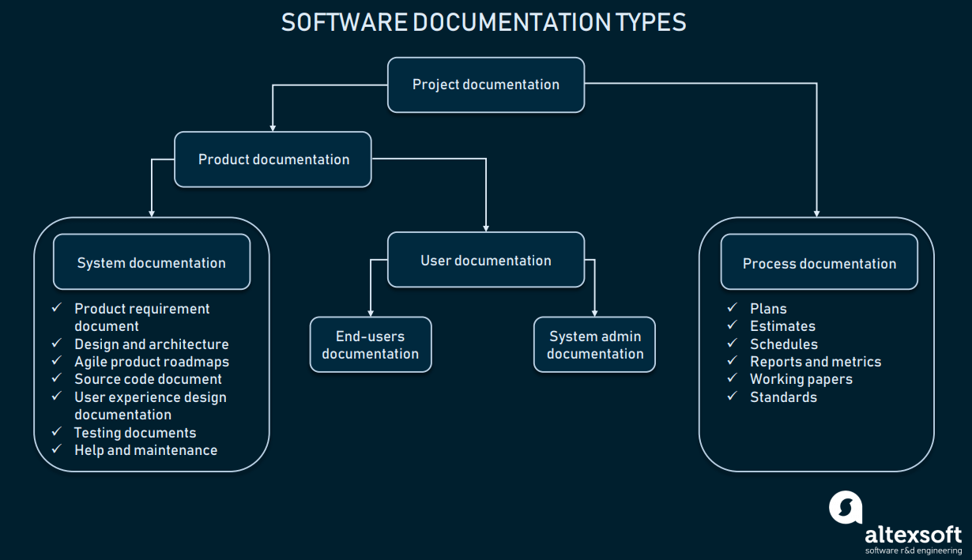Open the End-users documentation box
Screen dimensions: 972x560
[370, 344]
